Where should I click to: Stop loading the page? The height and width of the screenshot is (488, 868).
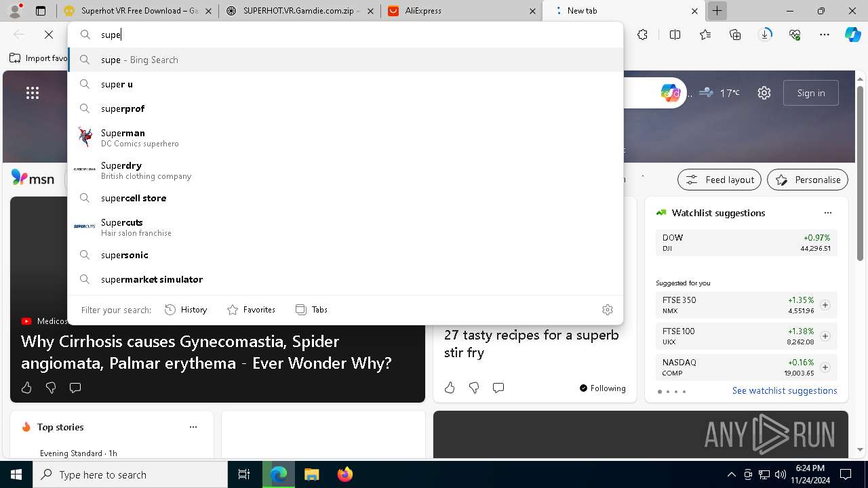point(49,35)
